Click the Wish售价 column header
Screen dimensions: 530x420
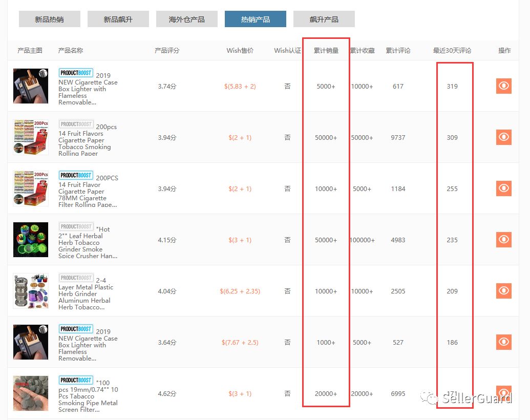pyautogui.click(x=240, y=50)
